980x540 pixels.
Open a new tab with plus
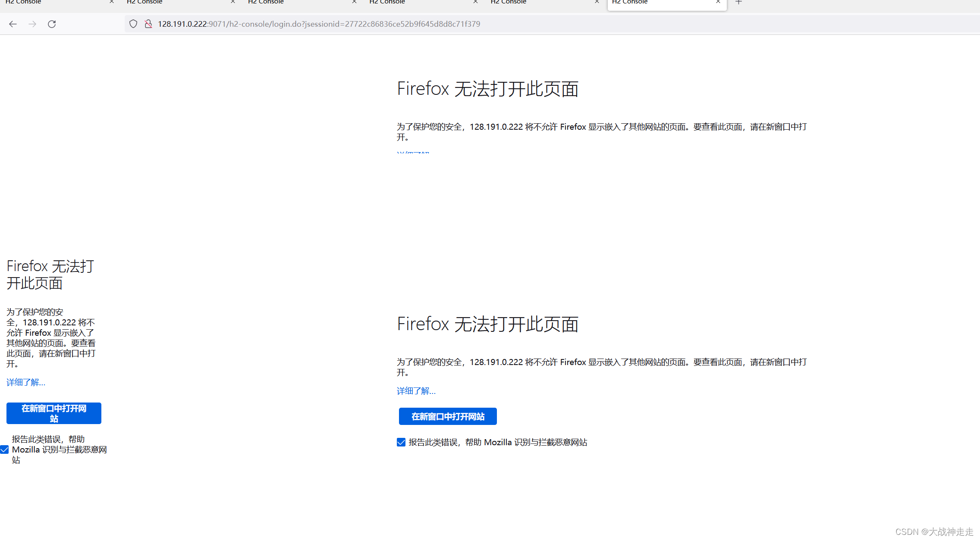click(738, 2)
